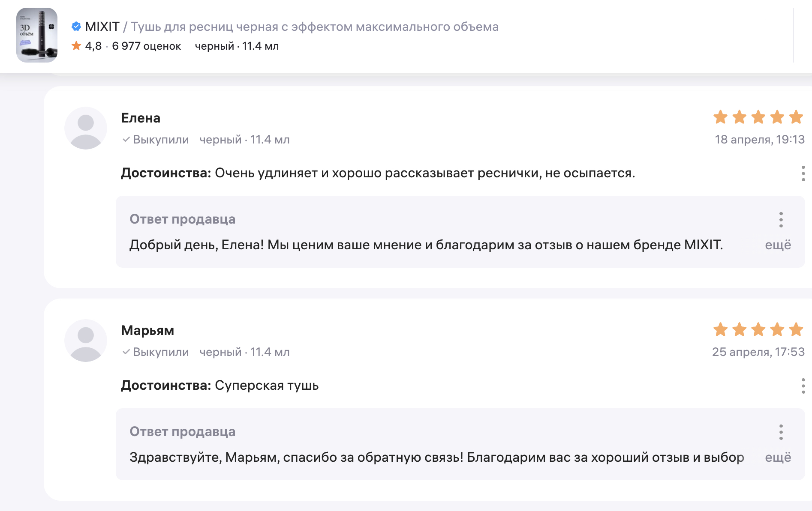The width and height of the screenshot is (812, 511).
Task: Expand seller reply to Елена with ещё
Action: click(778, 245)
